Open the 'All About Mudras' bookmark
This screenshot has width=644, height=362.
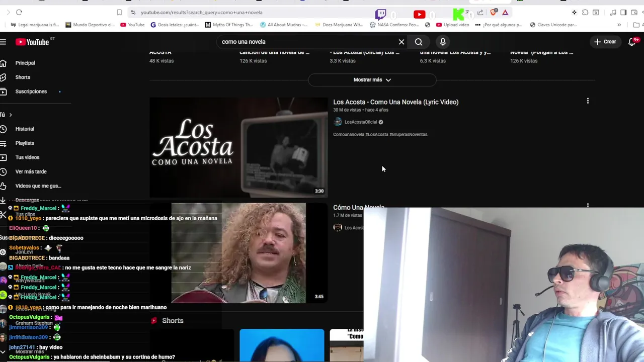[x=284, y=25]
